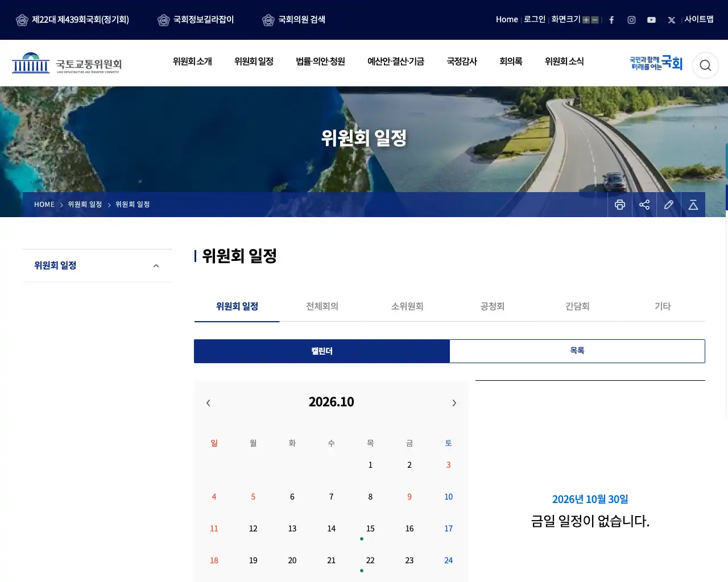
Task: Select day 9 in the calendar
Action: point(409,497)
